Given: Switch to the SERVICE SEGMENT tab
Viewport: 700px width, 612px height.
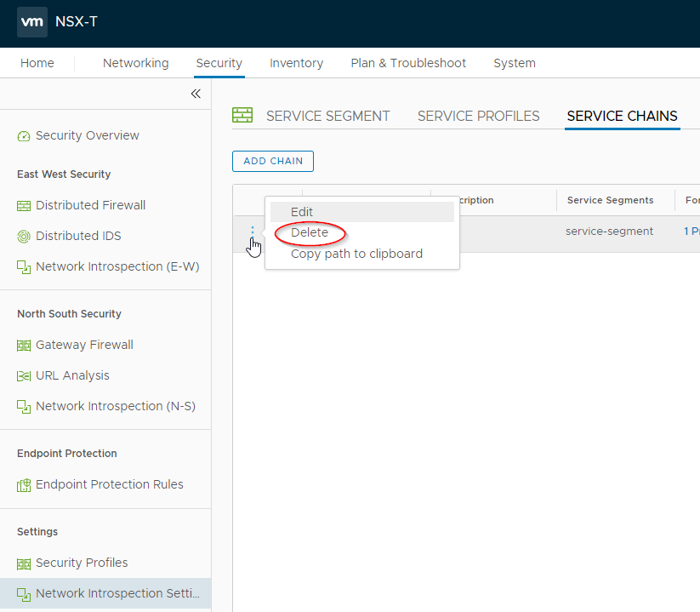Looking at the screenshot, I should [x=327, y=117].
